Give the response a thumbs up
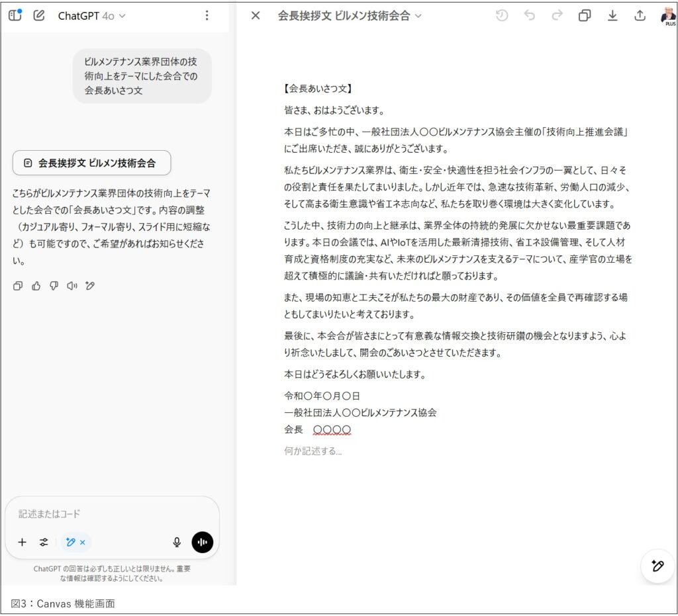This screenshot has width=678, height=616. coord(36,285)
